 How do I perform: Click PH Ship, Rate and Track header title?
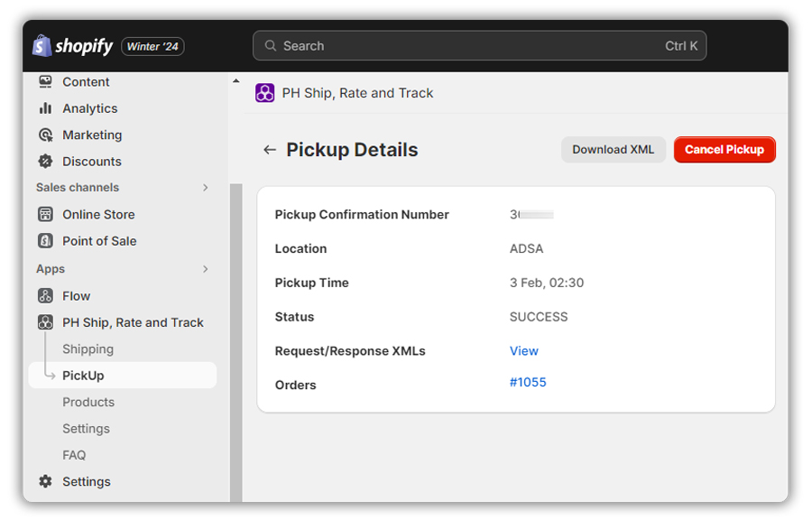click(x=357, y=93)
